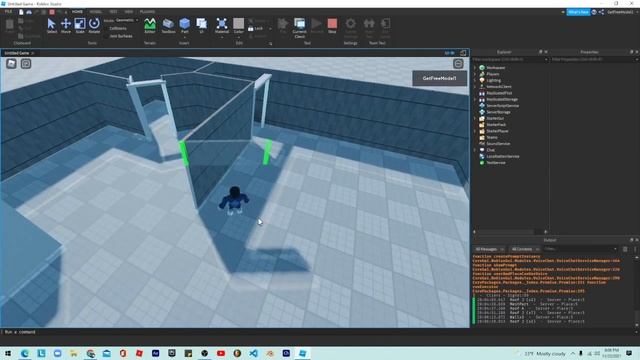The width and height of the screenshot is (640, 360).
Task: Expand the StarterGui node
Action: pyautogui.click(x=475, y=118)
